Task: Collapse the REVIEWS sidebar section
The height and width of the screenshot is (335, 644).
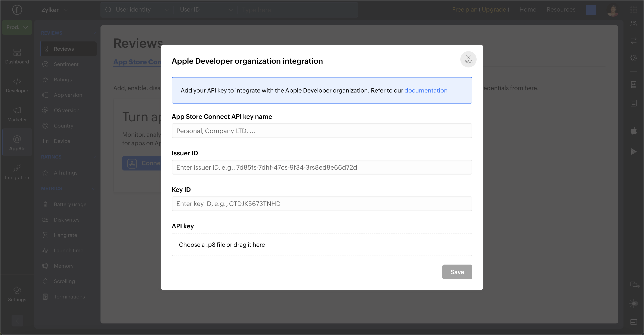Action: tap(93, 33)
